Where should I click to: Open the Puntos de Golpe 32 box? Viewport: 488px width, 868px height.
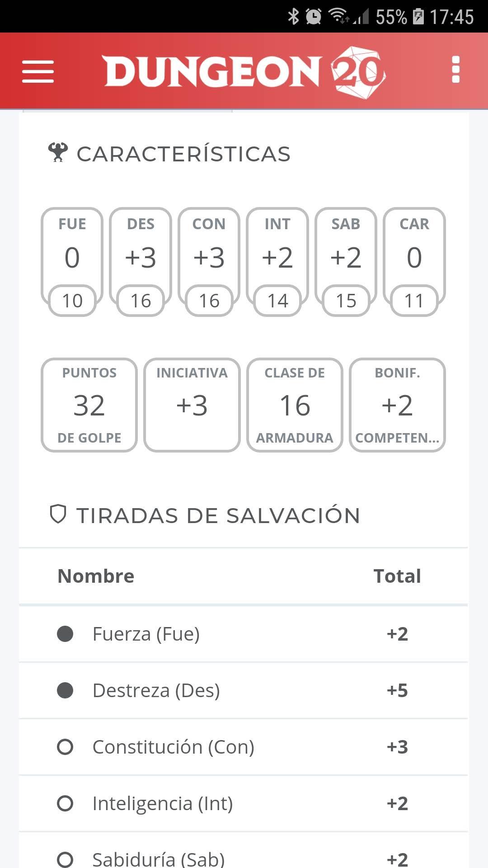89,405
